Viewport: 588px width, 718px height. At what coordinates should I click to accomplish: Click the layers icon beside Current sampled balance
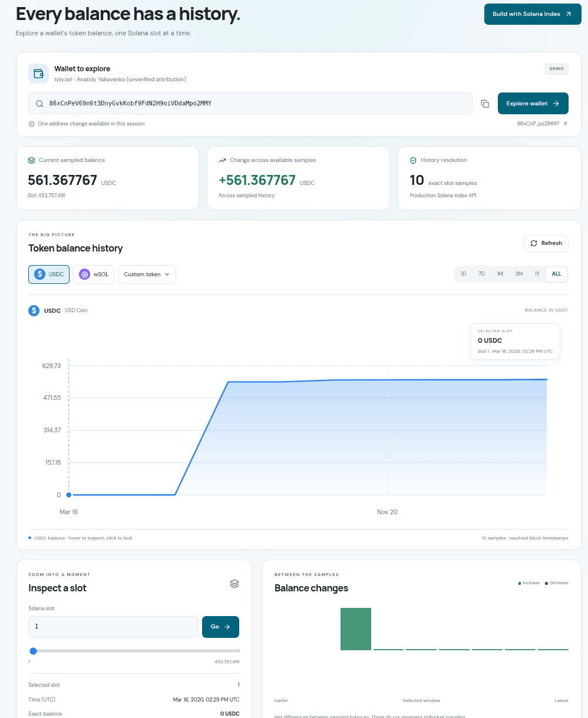(32, 160)
